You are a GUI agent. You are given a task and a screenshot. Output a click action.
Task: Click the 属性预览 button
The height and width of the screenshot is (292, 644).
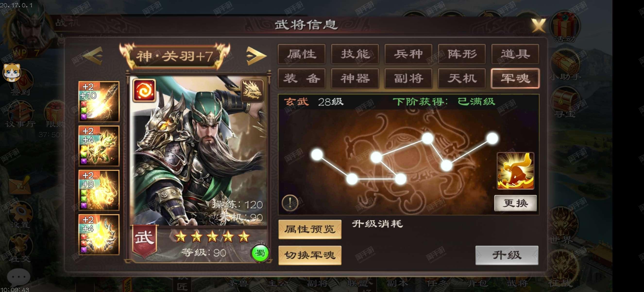pyautogui.click(x=310, y=229)
